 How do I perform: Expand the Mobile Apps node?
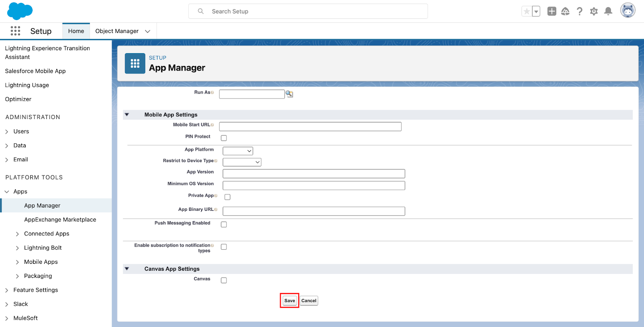click(x=17, y=262)
